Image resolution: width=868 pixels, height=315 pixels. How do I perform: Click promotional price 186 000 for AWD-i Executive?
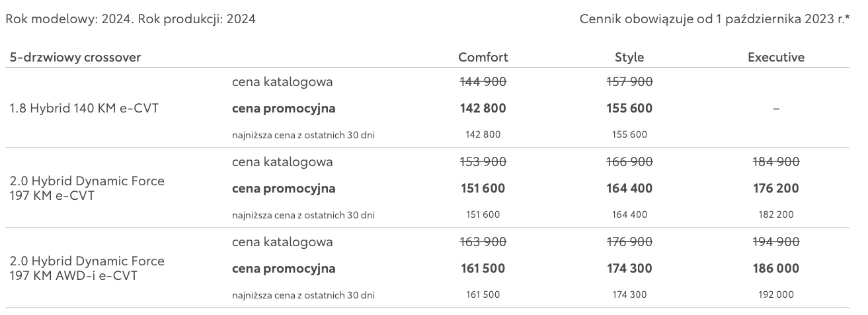[x=776, y=269]
